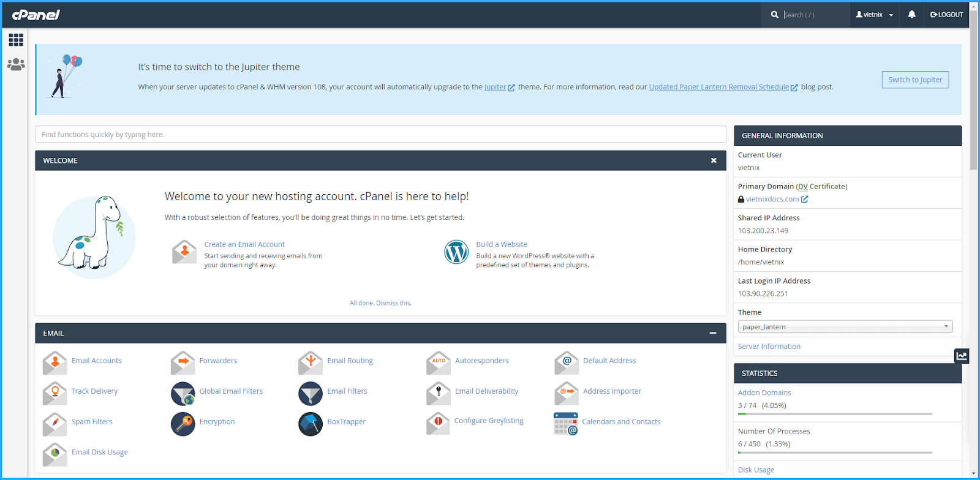This screenshot has height=480, width=980.
Task: Open User Manager icon in sidebar
Action: 16,64
